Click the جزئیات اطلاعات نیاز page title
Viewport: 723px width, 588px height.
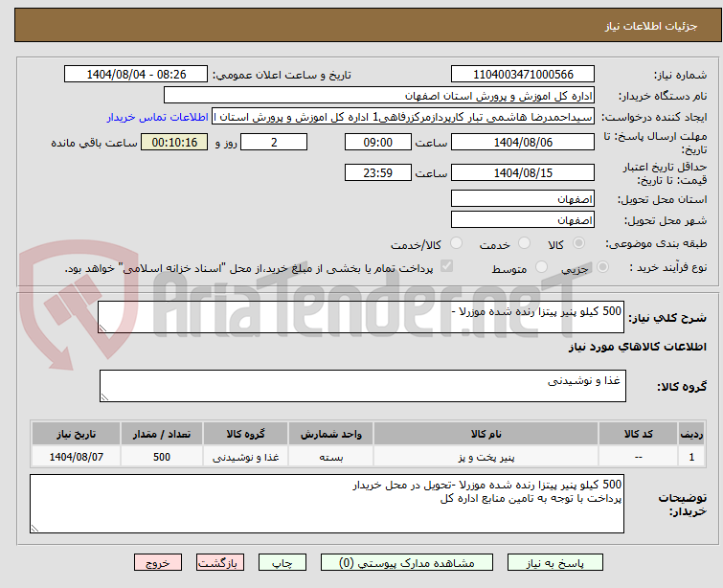tap(651, 26)
